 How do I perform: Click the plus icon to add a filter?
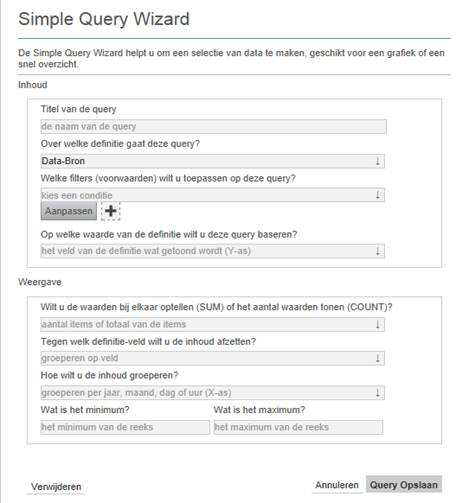tap(111, 211)
